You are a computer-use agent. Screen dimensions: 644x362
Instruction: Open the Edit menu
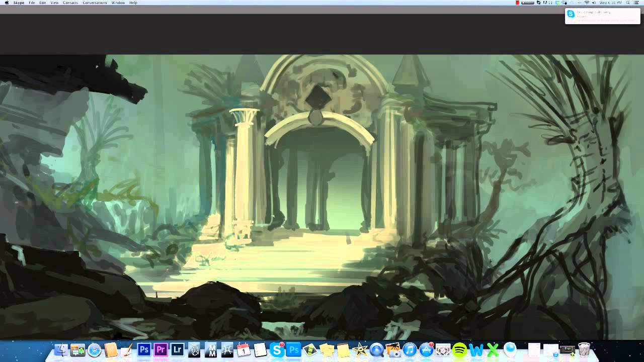tap(43, 3)
